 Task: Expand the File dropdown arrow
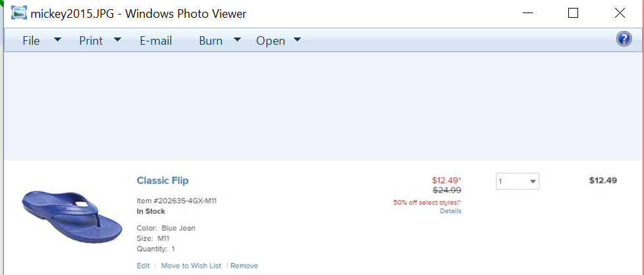[x=57, y=40]
